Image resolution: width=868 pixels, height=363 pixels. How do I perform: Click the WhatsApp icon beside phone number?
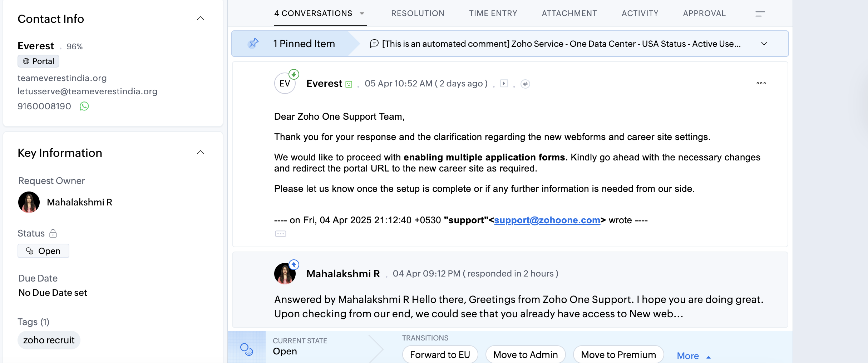tap(84, 106)
